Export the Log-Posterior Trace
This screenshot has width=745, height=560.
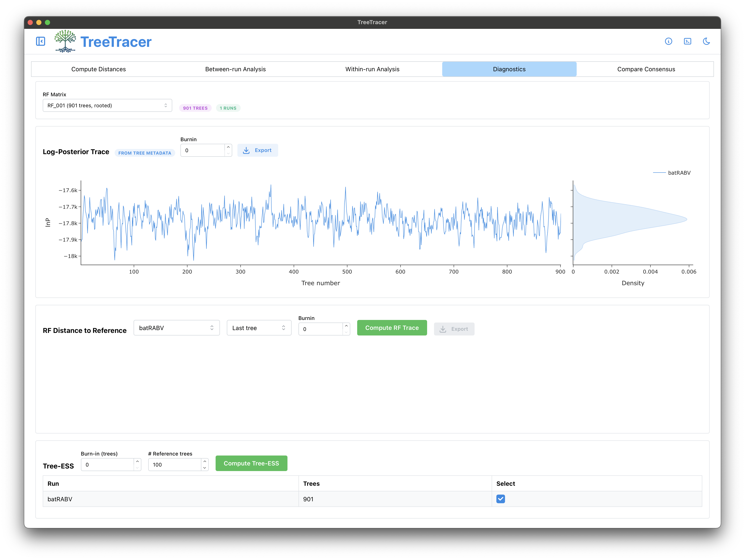tap(257, 150)
